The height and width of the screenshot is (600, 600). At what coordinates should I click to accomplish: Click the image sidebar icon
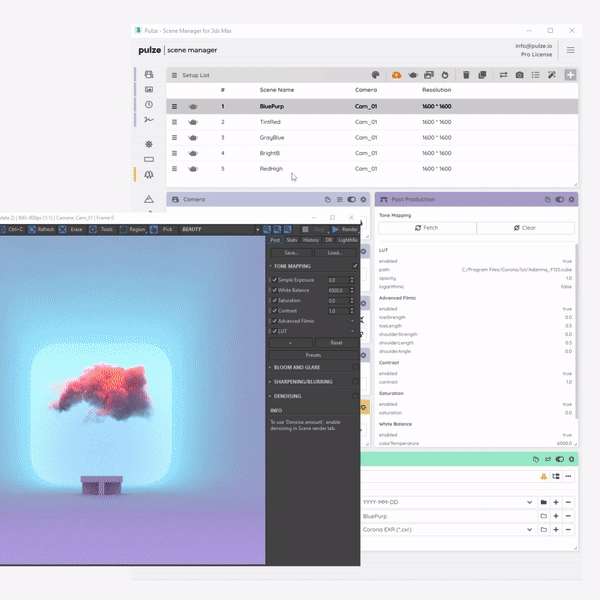point(149,90)
